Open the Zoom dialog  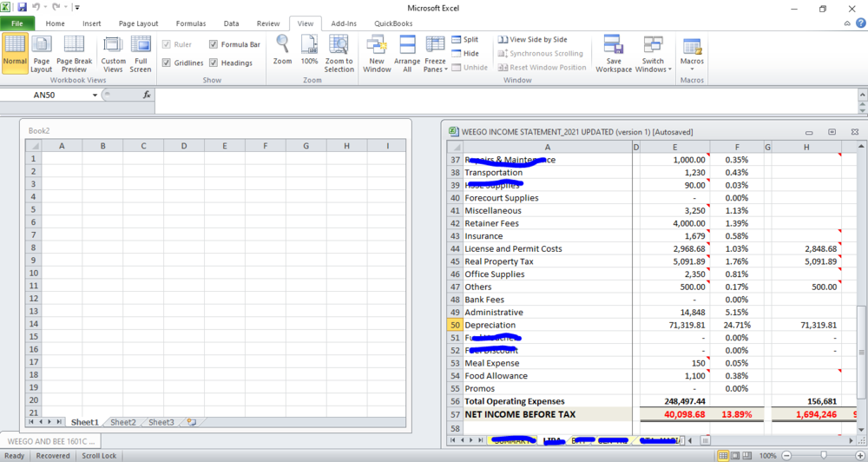pos(282,49)
